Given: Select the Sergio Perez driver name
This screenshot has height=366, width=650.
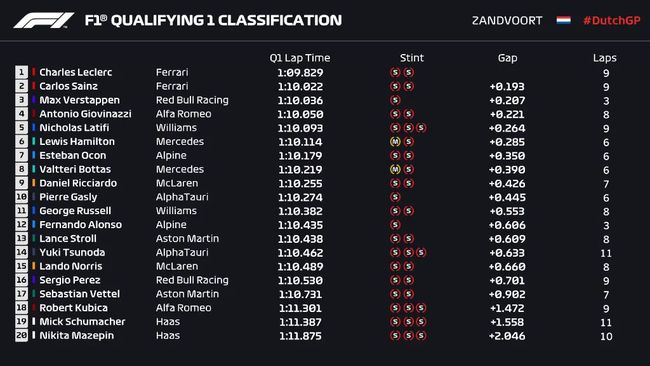Looking at the screenshot, I should point(70,280).
